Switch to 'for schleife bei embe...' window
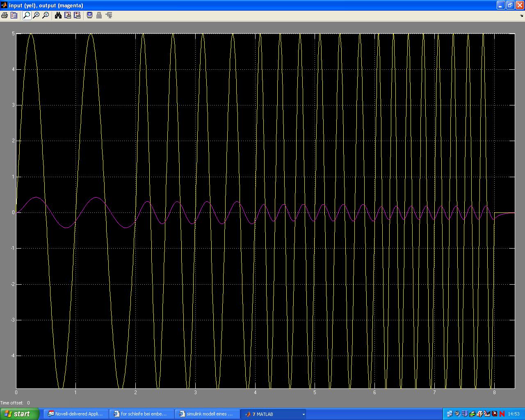Image resolution: width=525 pixels, height=420 pixels. [142, 414]
